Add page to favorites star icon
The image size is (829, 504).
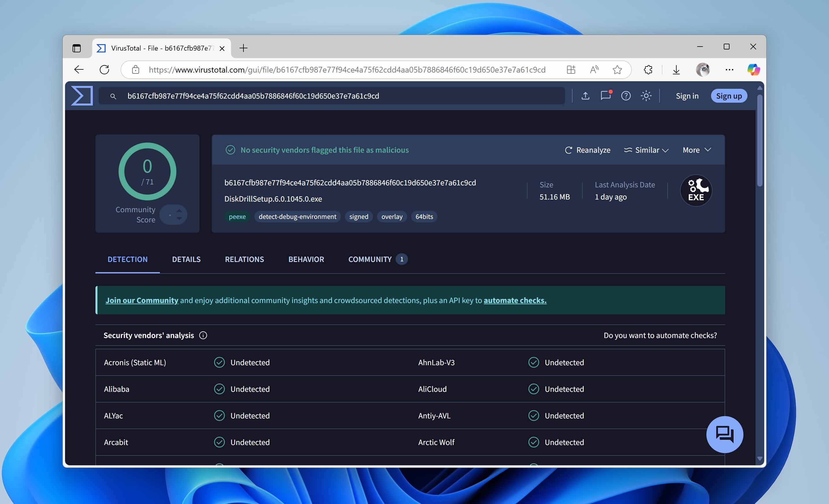coord(617,70)
